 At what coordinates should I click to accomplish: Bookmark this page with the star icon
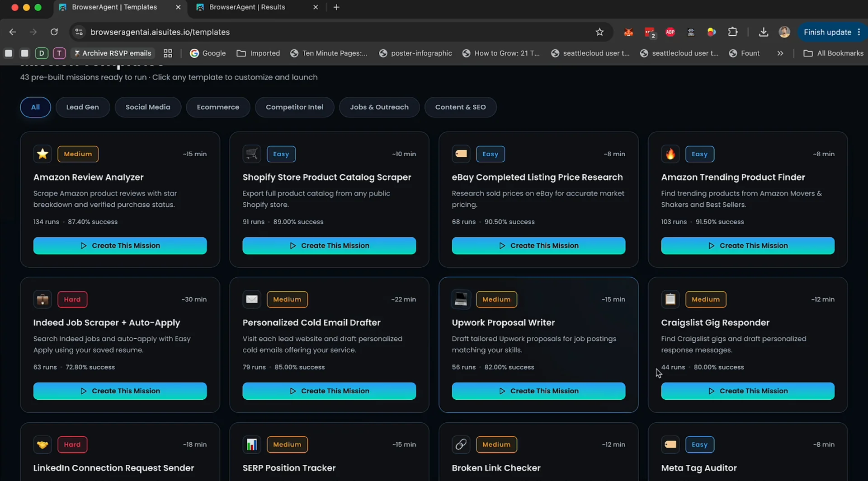[x=599, y=32]
